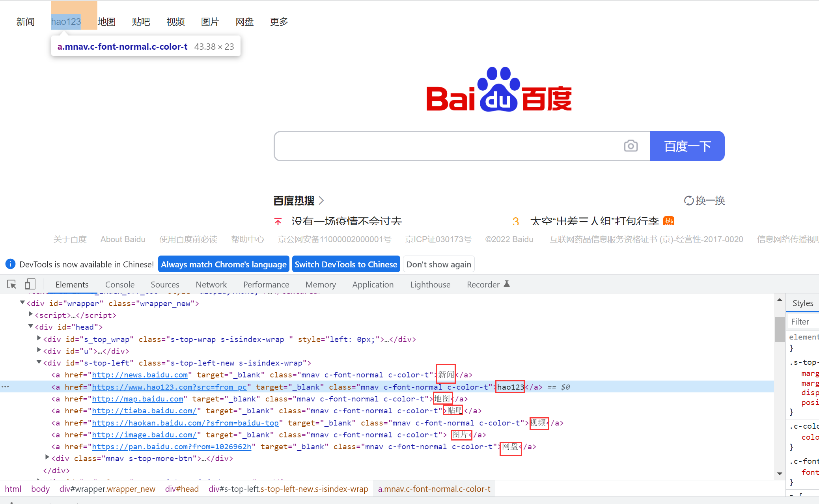Click the Elements panel scrollbar thumb
Screen dimensions: 819x504
tap(780, 329)
